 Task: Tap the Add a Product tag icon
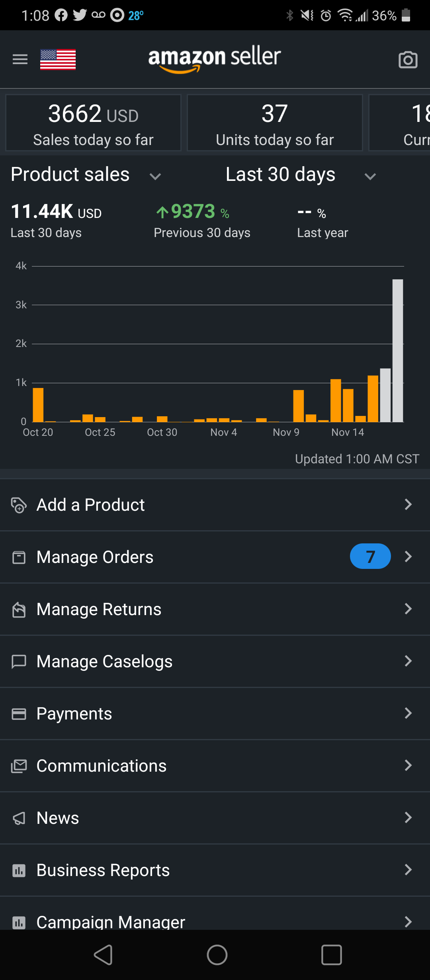(x=19, y=505)
